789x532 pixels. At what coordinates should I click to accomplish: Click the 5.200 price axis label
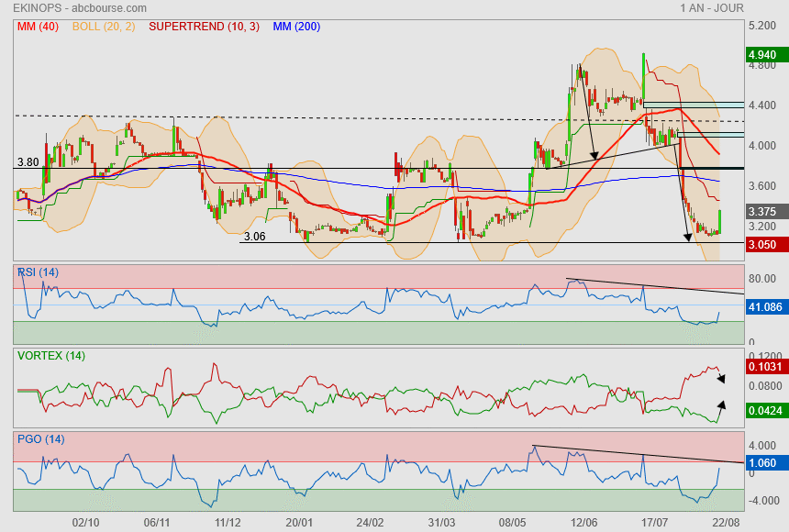click(762, 26)
